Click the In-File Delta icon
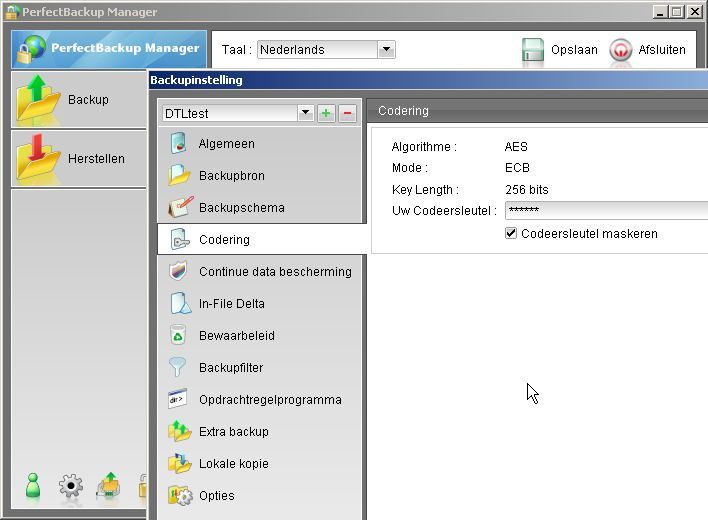Image resolution: width=708 pixels, height=520 pixels. pyautogui.click(x=181, y=303)
